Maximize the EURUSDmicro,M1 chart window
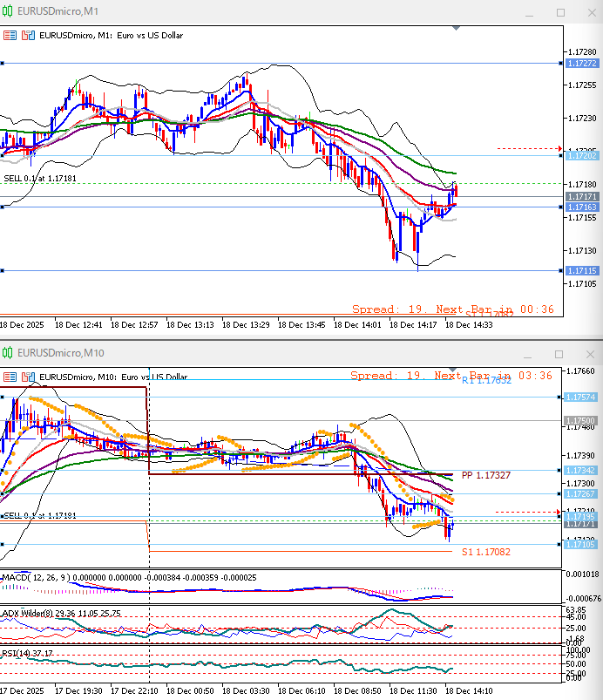Viewport: 603px width, 700px height. 560,11
